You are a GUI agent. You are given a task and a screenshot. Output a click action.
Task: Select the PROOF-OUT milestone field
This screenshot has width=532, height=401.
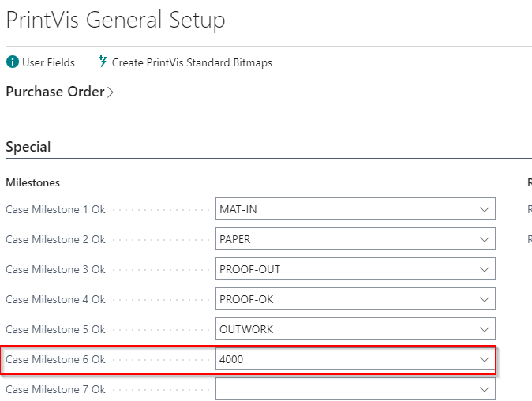pyautogui.click(x=355, y=269)
